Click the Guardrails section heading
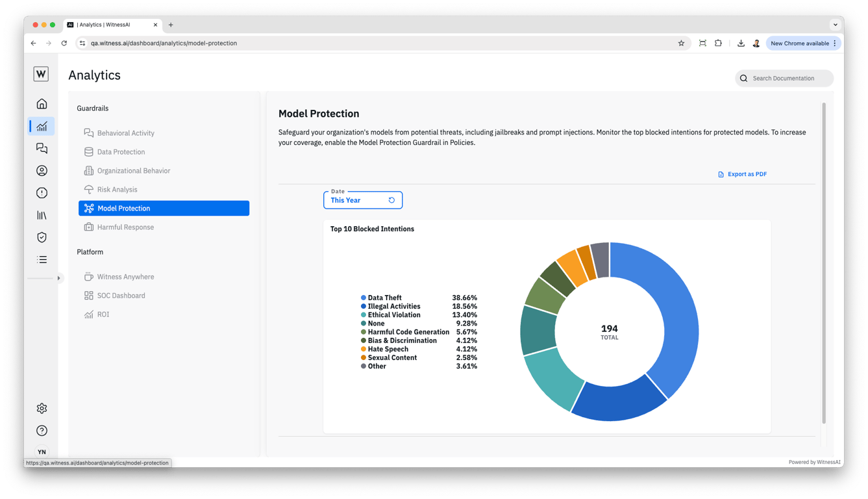868x499 pixels. pyautogui.click(x=93, y=109)
